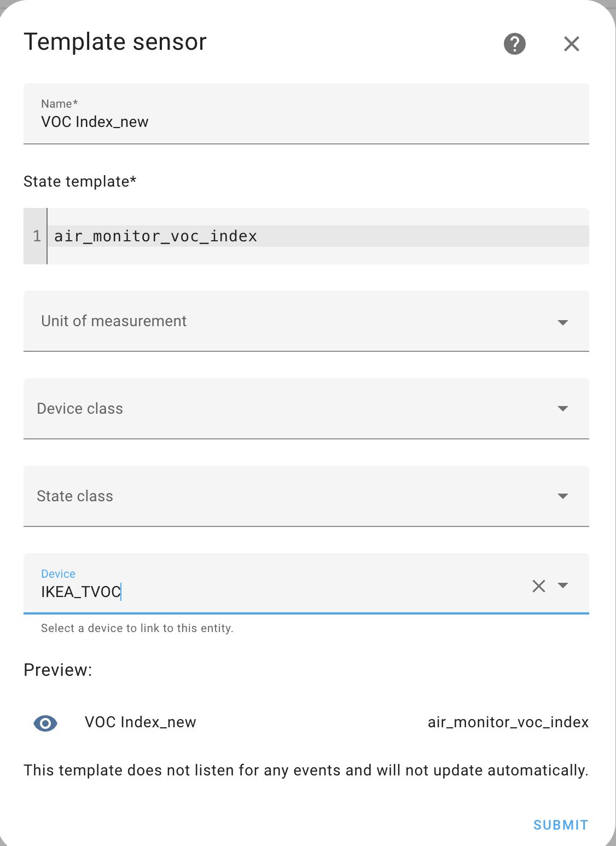Click the eye icon in Preview
The height and width of the screenshot is (846, 616).
coord(45,723)
